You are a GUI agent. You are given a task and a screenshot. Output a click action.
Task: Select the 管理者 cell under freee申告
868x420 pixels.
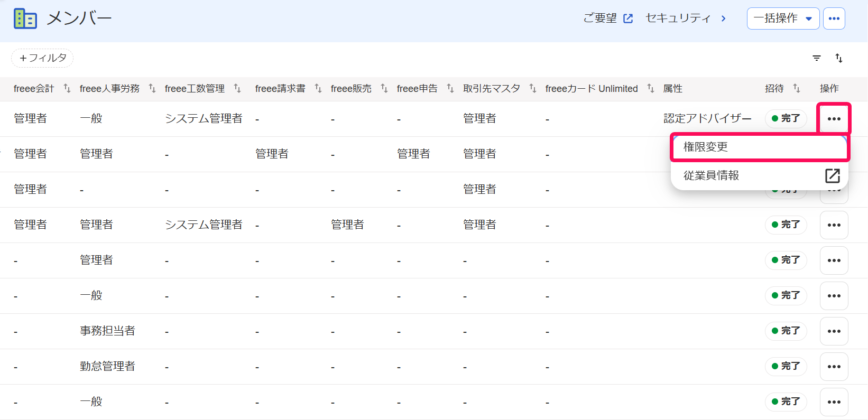tap(413, 154)
